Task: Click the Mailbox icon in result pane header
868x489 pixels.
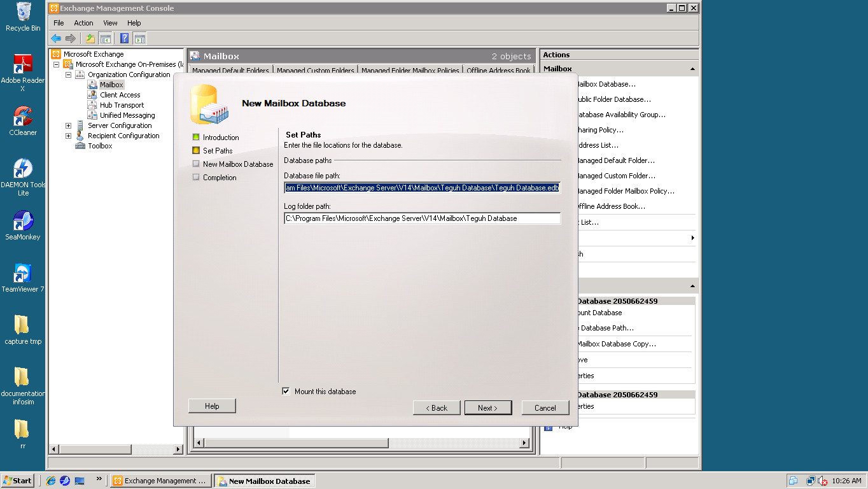Action: pyautogui.click(x=195, y=56)
